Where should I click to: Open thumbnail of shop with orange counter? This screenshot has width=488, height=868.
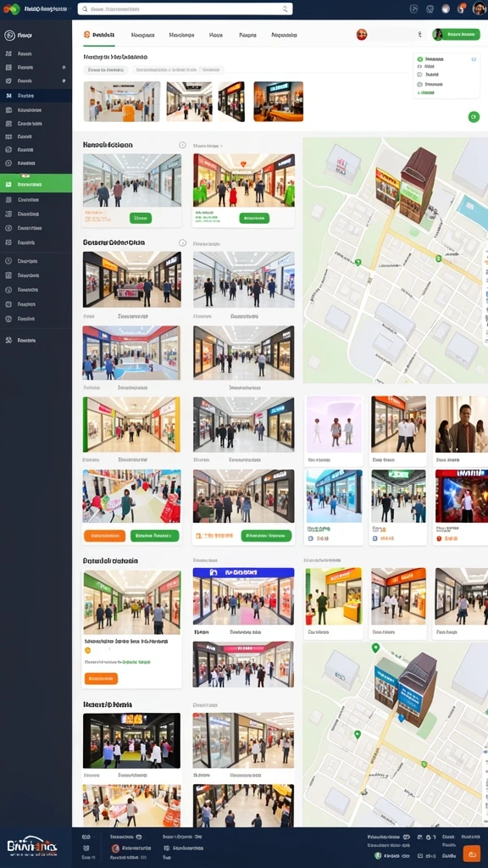pyautogui.click(x=334, y=596)
